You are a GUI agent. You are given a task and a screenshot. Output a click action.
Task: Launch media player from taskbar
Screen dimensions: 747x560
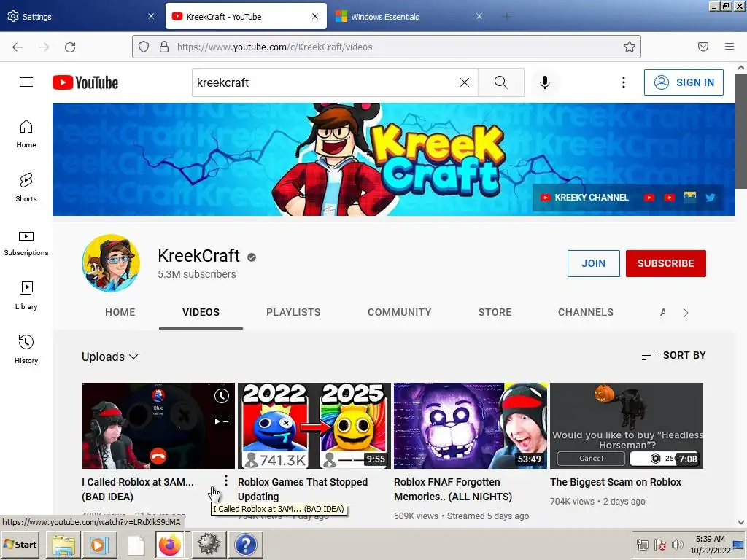click(99, 545)
